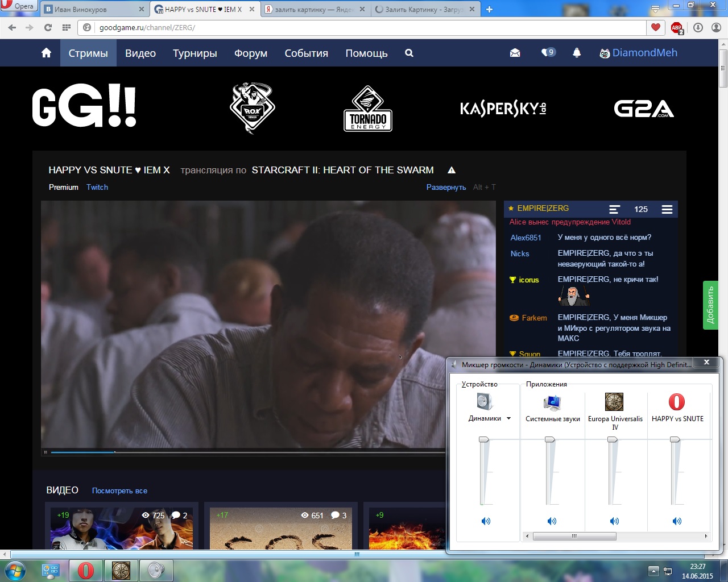Screen dimensions: 728x582
Task: Open a new browser tab
Action: (489, 9)
